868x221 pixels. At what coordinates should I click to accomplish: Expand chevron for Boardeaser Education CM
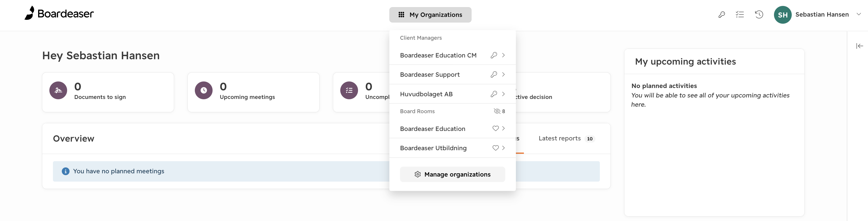click(x=503, y=55)
